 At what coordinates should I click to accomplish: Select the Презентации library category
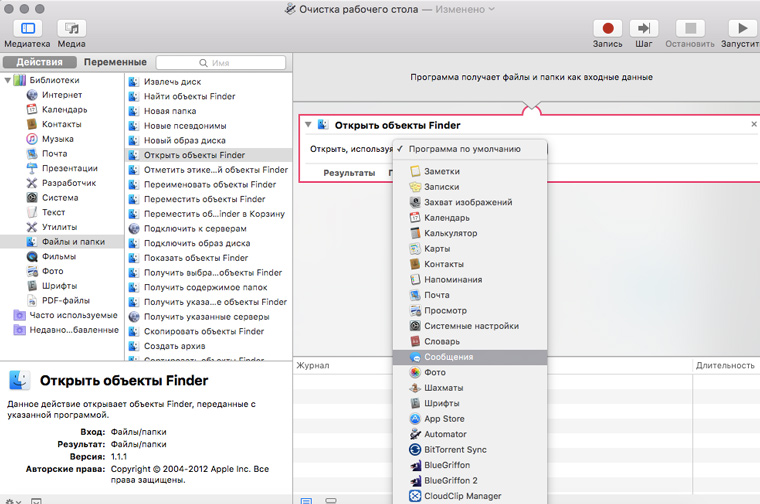point(70,168)
